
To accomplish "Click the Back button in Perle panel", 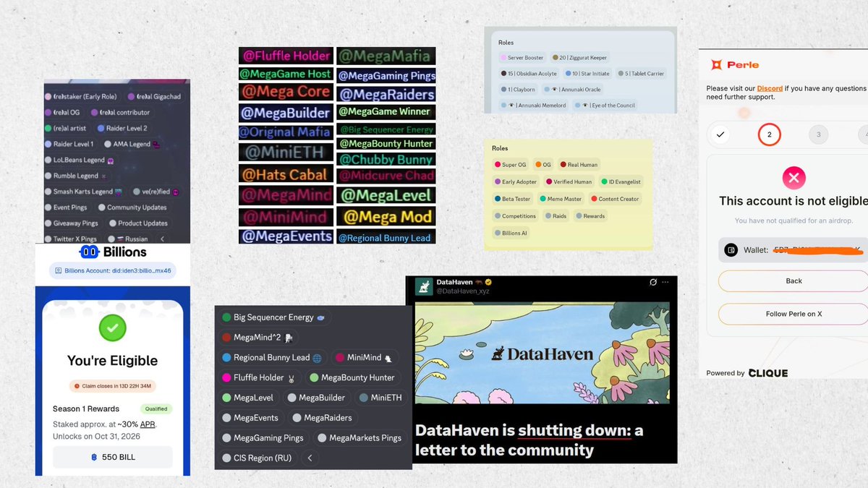I will pyautogui.click(x=793, y=281).
